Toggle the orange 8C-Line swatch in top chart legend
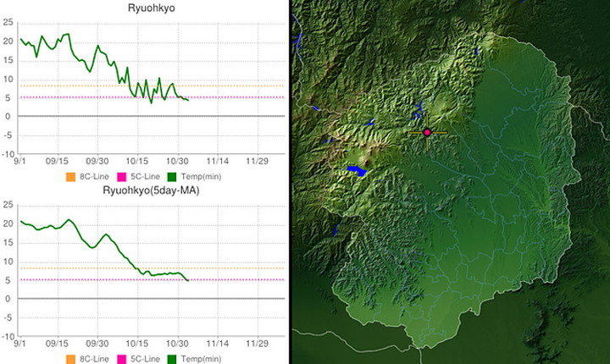 pyautogui.click(x=70, y=177)
